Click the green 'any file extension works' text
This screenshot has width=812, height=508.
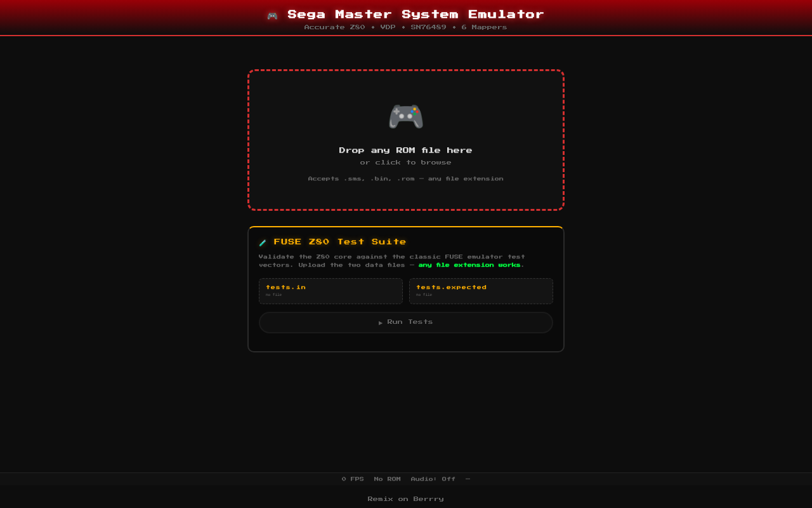coord(469,265)
